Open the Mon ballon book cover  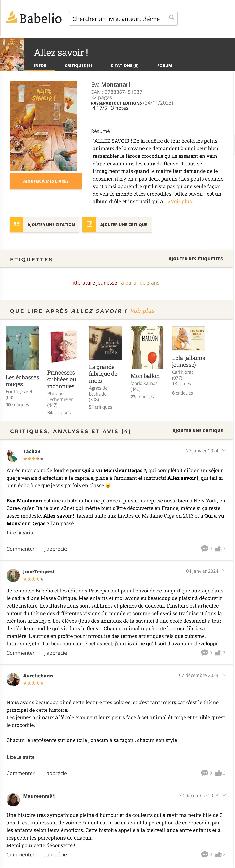(147, 347)
